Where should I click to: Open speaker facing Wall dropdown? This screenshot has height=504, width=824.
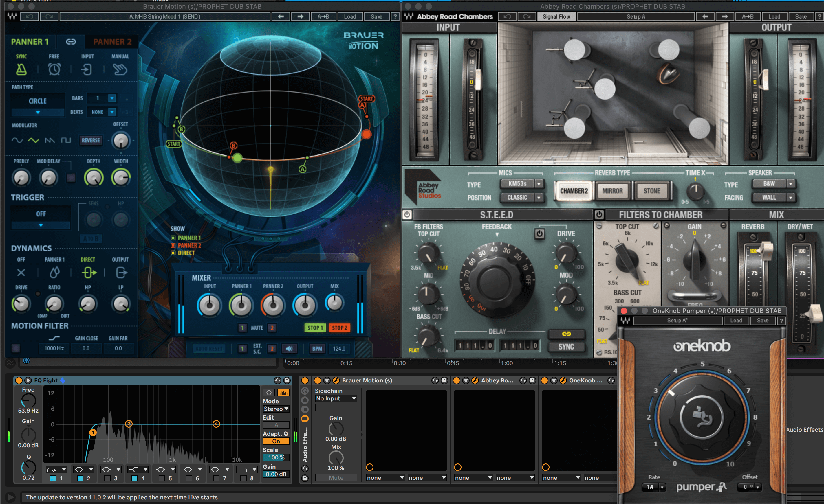774,198
